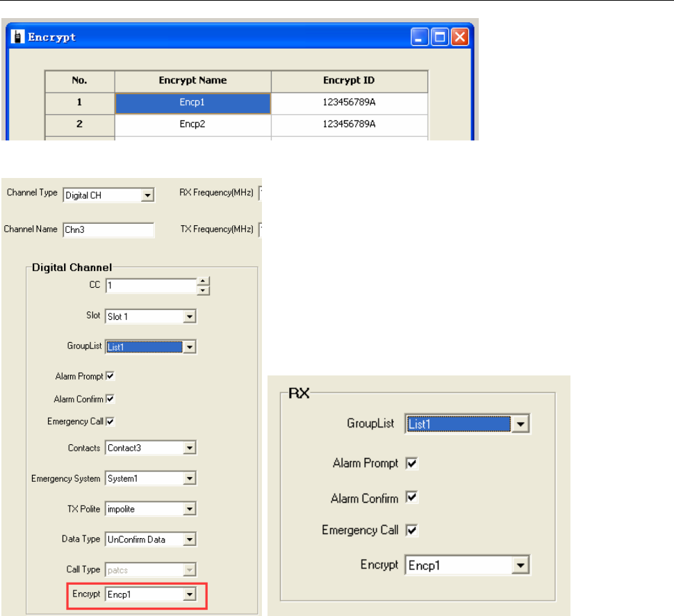The width and height of the screenshot is (674, 616).
Task: Toggle Alarm Prompt in Digital Channel
Action: coord(110,376)
